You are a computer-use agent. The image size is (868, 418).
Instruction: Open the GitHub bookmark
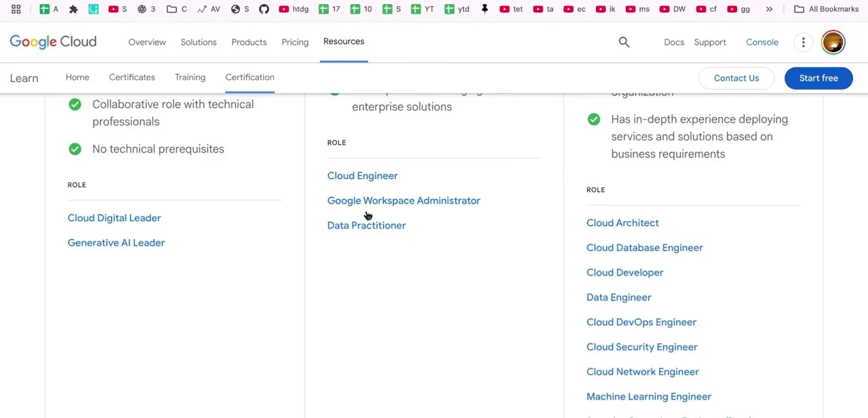(264, 9)
